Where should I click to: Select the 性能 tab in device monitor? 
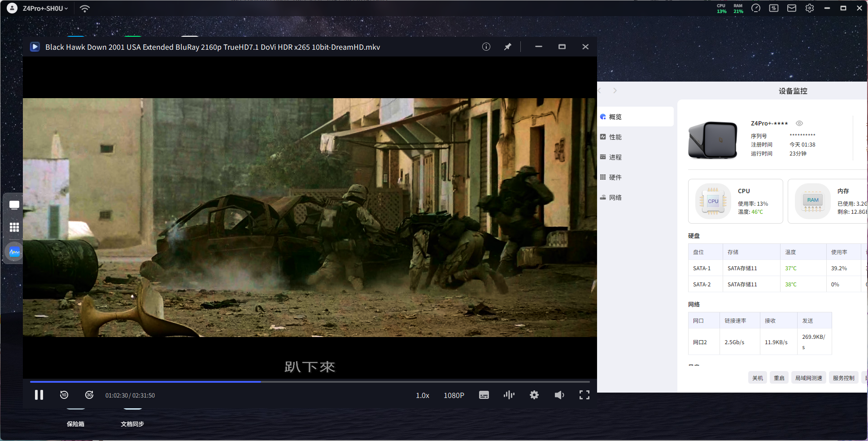click(x=636, y=137)
